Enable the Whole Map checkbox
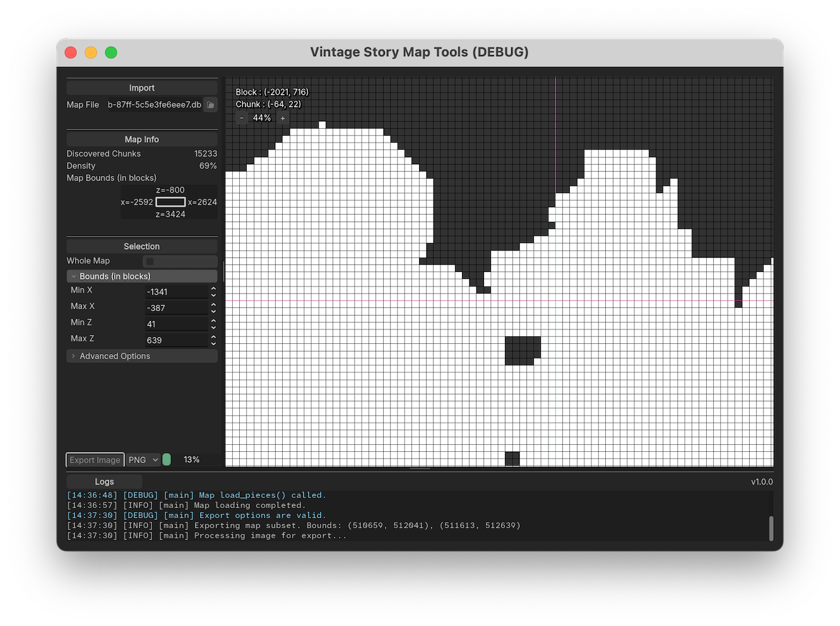Viewport: 840px width, 626px height. [x=150, y=261]
